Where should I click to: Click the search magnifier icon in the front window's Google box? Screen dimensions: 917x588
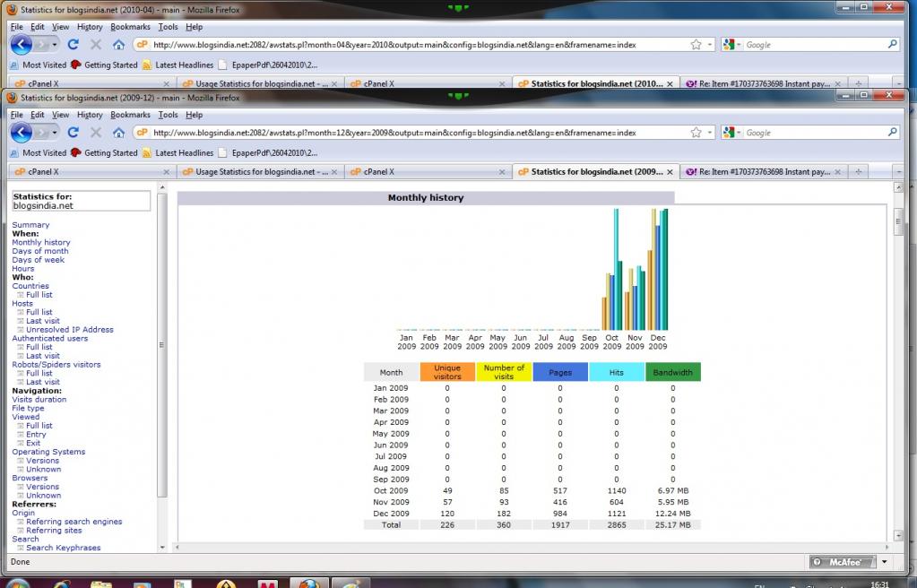coord(893,133)
